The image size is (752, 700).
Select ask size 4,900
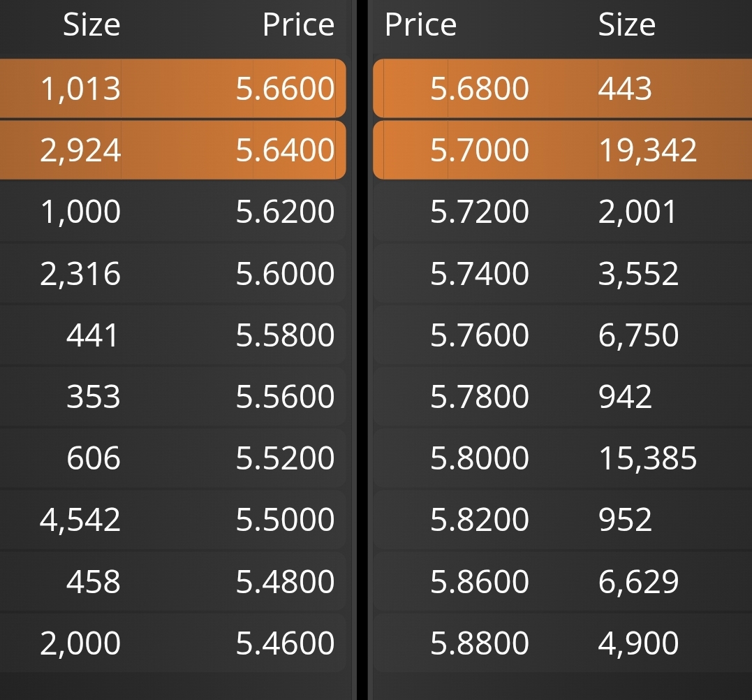(x=638, y=643)
